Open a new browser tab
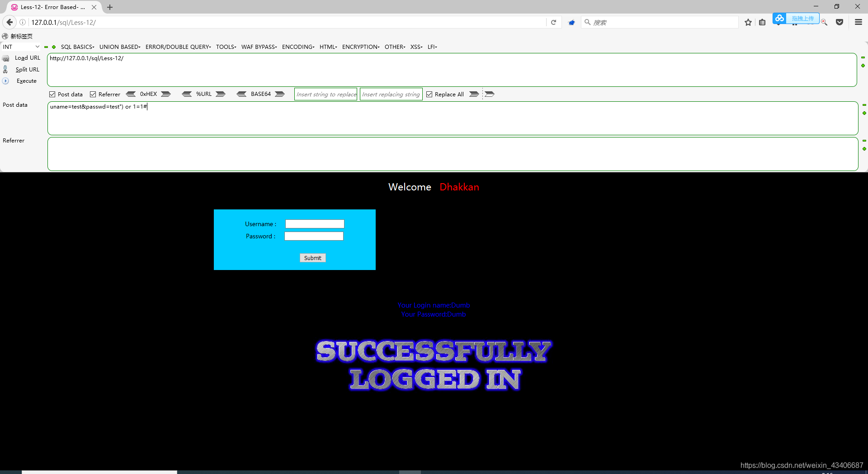 (x=110, y=7)
